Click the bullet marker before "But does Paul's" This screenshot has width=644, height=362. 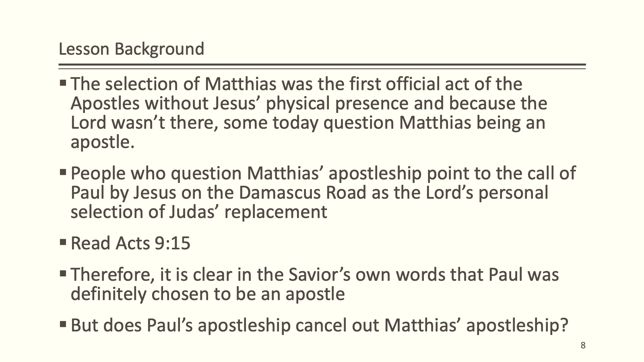pyautogui.click(x=63, y=324)
